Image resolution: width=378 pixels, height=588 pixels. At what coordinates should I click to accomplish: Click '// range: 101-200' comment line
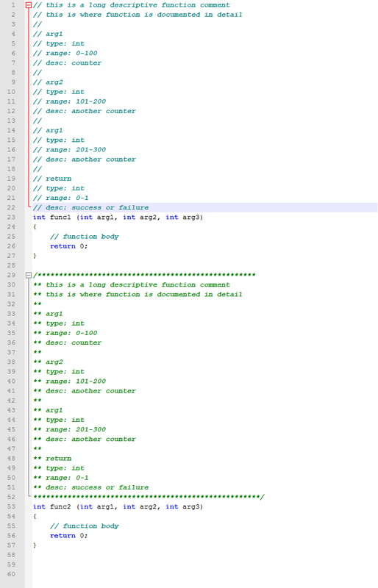click(69, 101)
